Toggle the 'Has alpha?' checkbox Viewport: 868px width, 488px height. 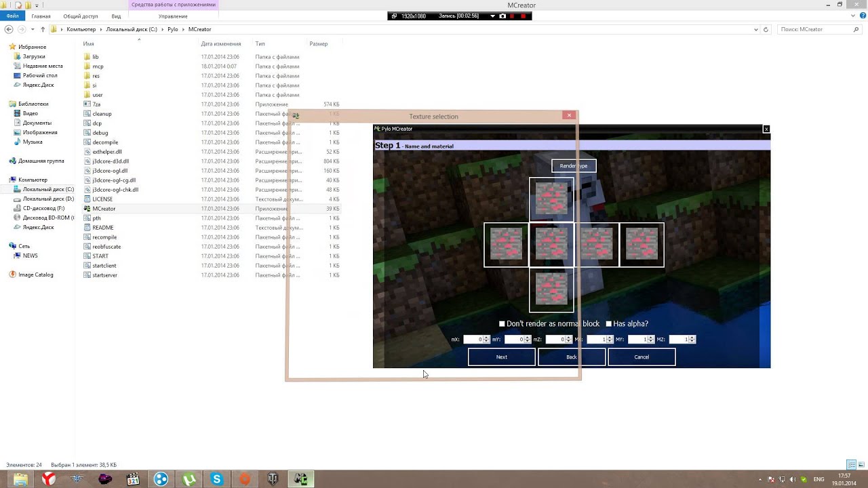[x=608, y=324]
